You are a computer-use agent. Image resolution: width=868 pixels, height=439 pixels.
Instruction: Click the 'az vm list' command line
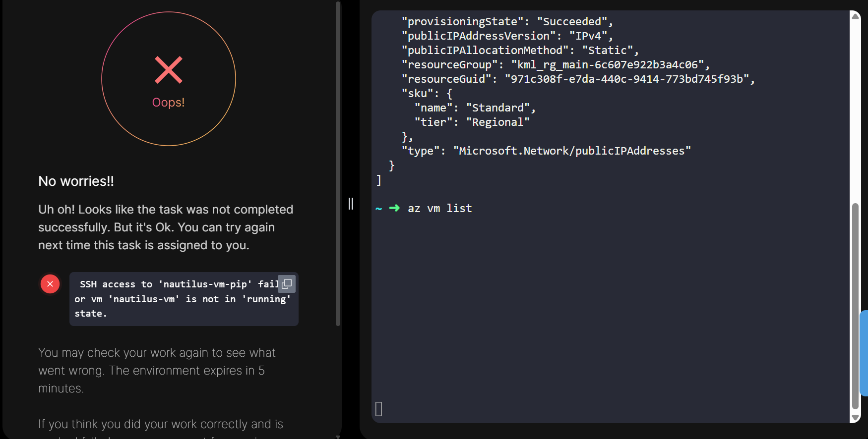coord(439,209)
